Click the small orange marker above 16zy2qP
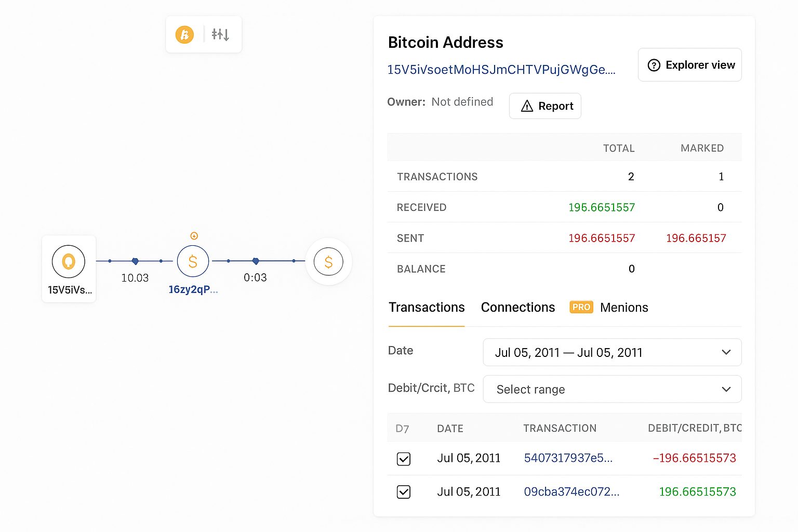The image size is (798, 532). pyautogui.click(x=194, y=236)
